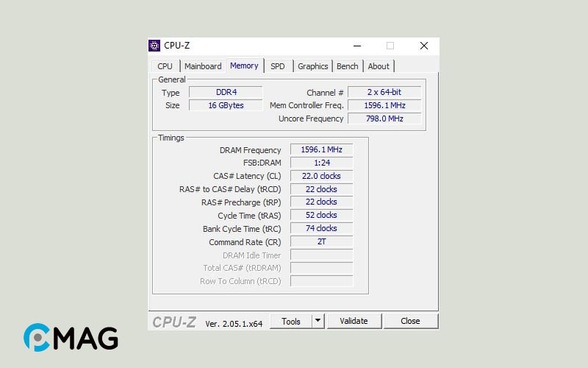Click the "CAS# Latency (CL)" label
Viewport: 588px width, 368px height.
click(x=247, y=176)
